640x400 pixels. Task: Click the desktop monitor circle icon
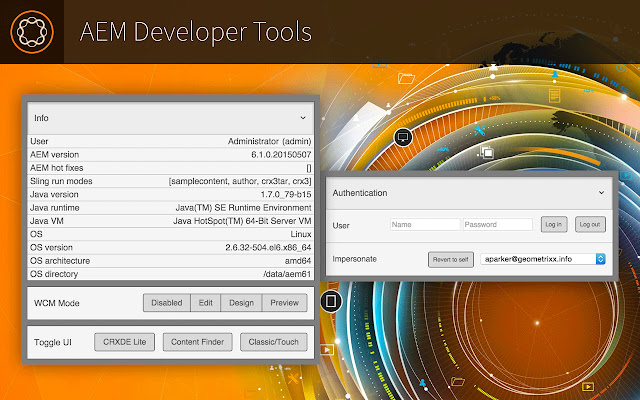click(403, 137)
